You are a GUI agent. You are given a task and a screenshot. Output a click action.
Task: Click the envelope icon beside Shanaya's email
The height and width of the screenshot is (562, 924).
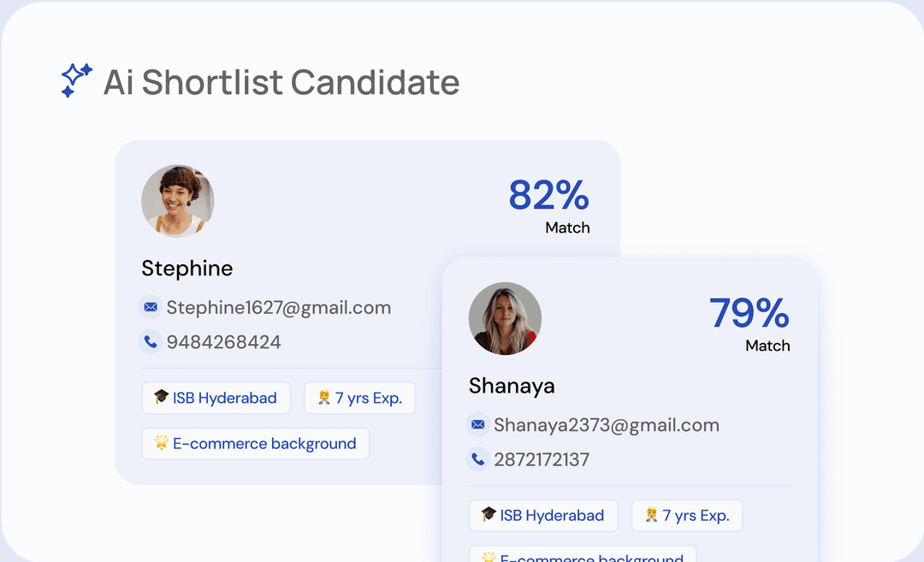(477, 424)
